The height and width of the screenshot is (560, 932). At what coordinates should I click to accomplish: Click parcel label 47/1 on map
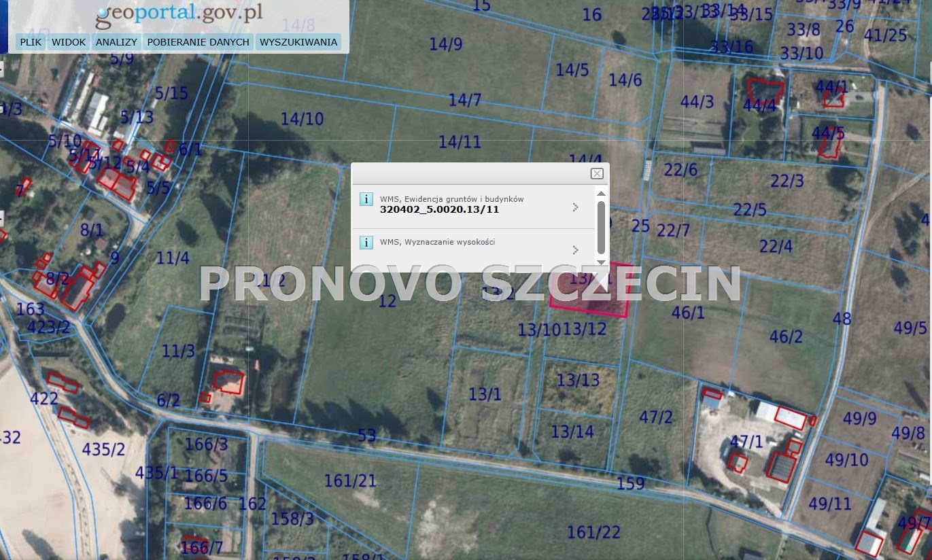click(746, 442)
